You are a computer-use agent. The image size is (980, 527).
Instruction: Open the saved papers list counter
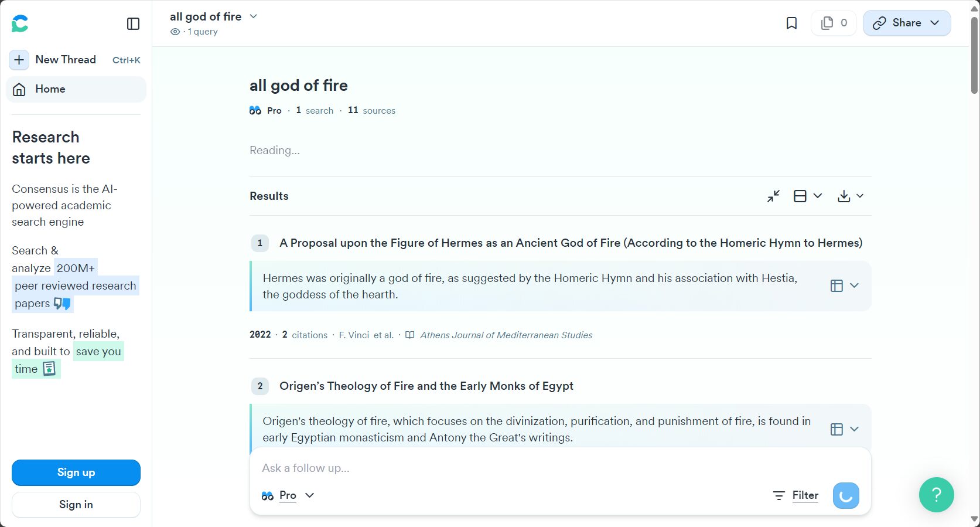pos(834,23)
